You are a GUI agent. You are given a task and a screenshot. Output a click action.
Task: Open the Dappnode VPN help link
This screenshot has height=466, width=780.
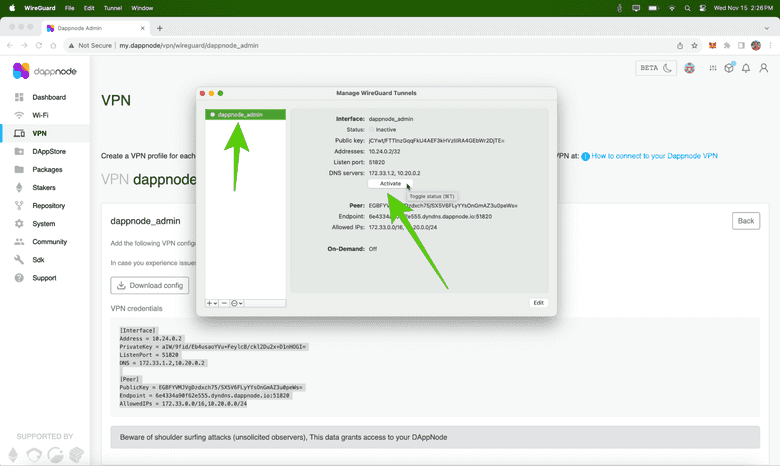[x=642, y=156]
